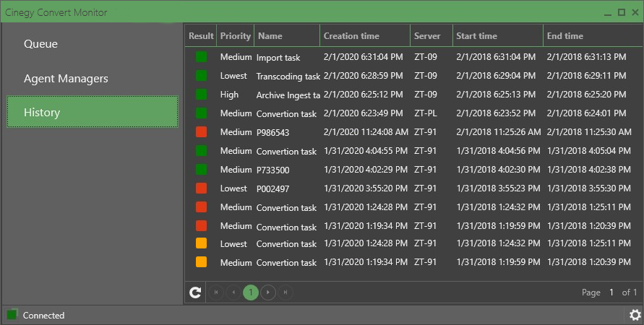644x325 pixels.
Task: Select page 1 in the pager
Action: (251, 292)
